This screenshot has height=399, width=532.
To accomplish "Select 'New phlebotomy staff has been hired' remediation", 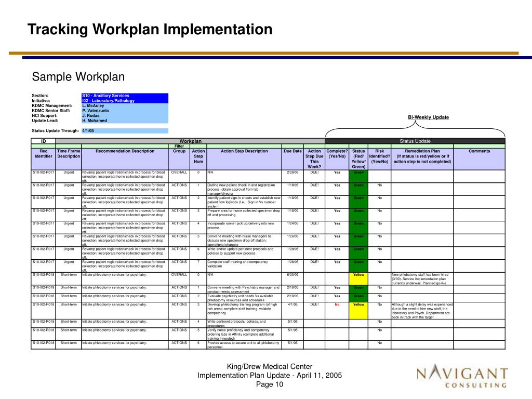I will coord(422,279).
